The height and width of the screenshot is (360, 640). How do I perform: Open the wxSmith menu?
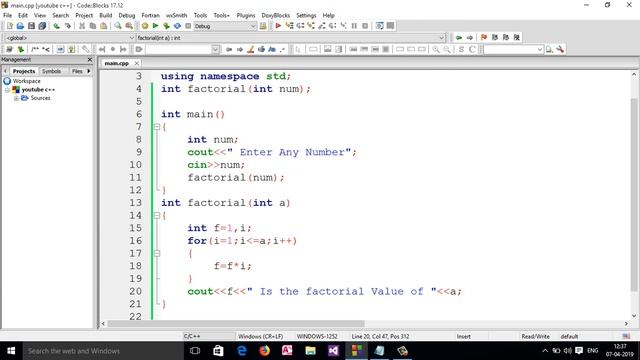tap(176, 15)
